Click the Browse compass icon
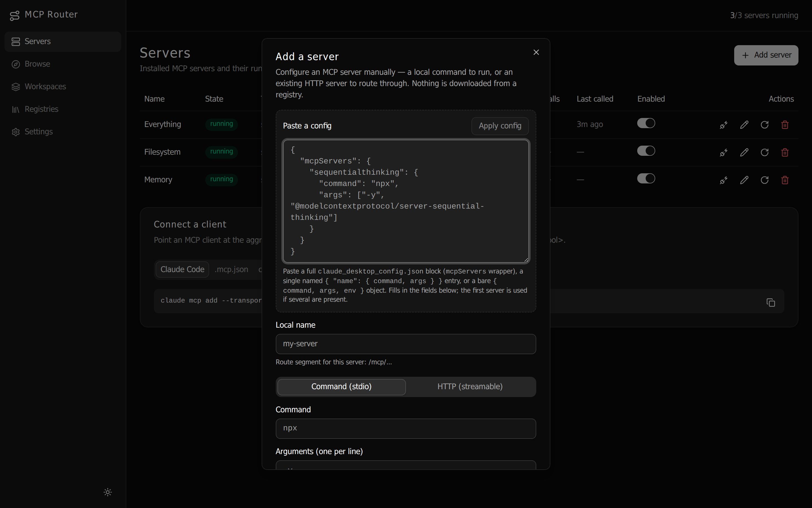Viewport: 812px width, 508px height. coord(16,64)
